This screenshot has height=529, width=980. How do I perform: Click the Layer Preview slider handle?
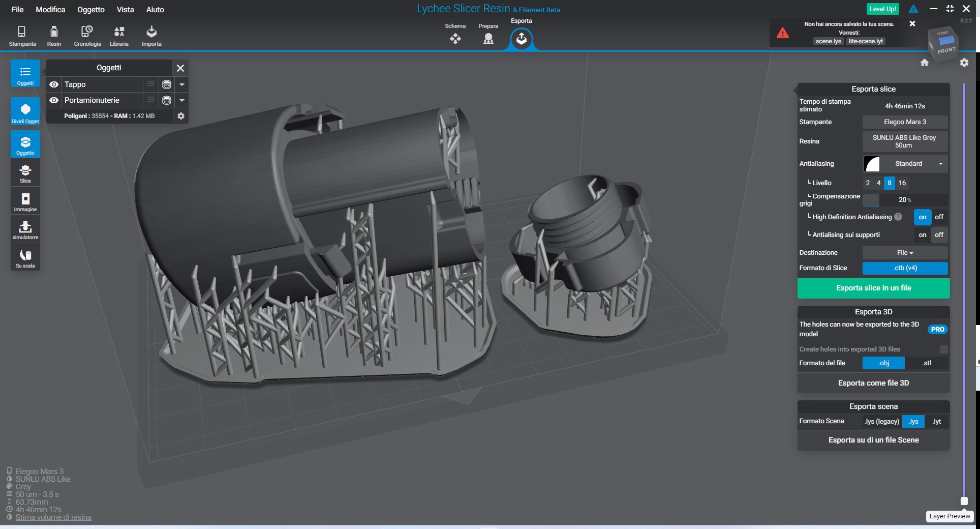tap(964, 501)
